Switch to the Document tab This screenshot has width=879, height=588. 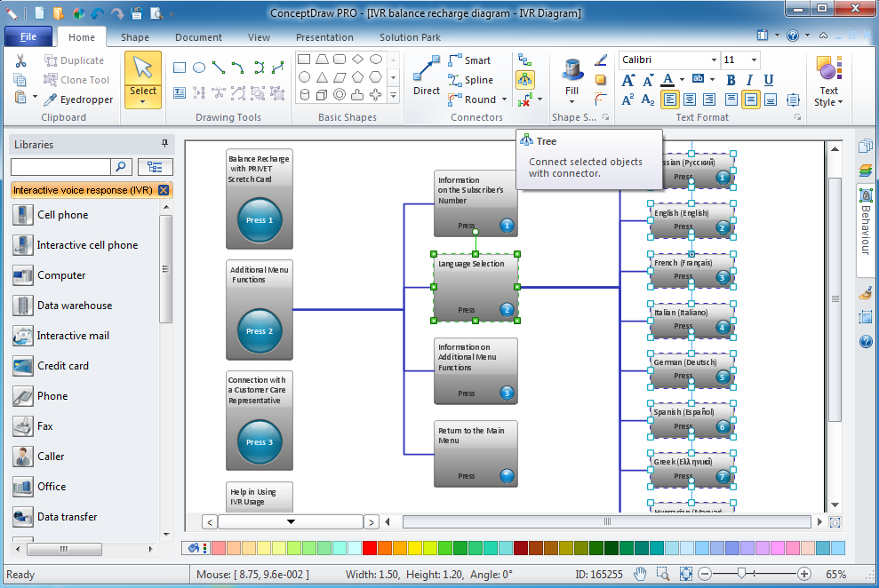click(198, 37)
